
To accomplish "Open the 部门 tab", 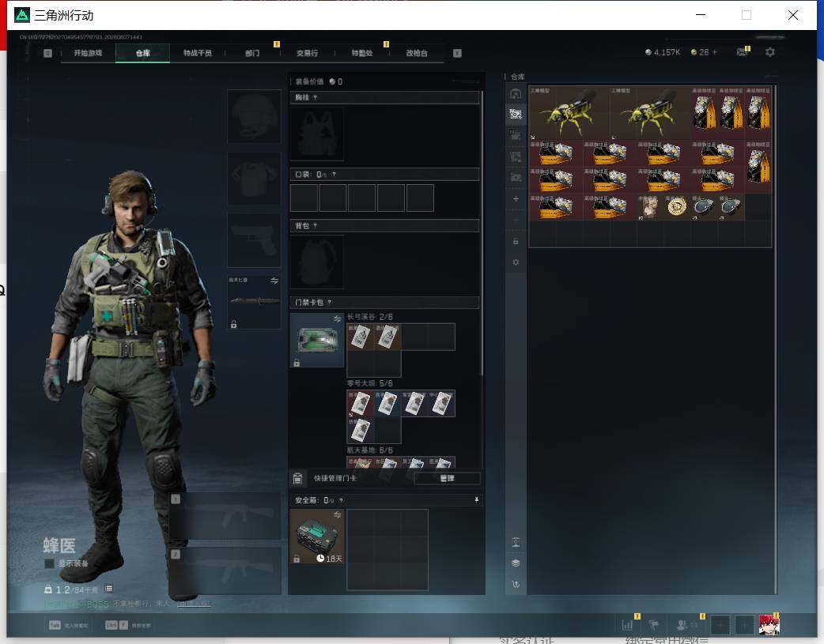I will pos(252,53).
